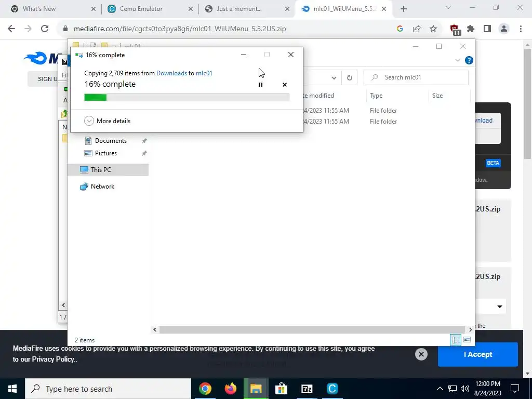Image resolution: width=532 pixels, height=399 pixels.
Task: Open Firefox from the taskbar
Action: coord(230,389)
